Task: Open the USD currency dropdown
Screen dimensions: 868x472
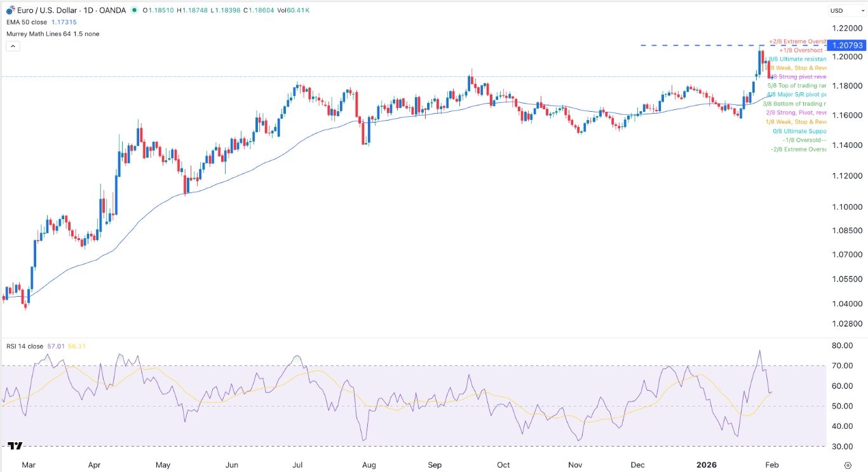Action: [x=836, y=10]
